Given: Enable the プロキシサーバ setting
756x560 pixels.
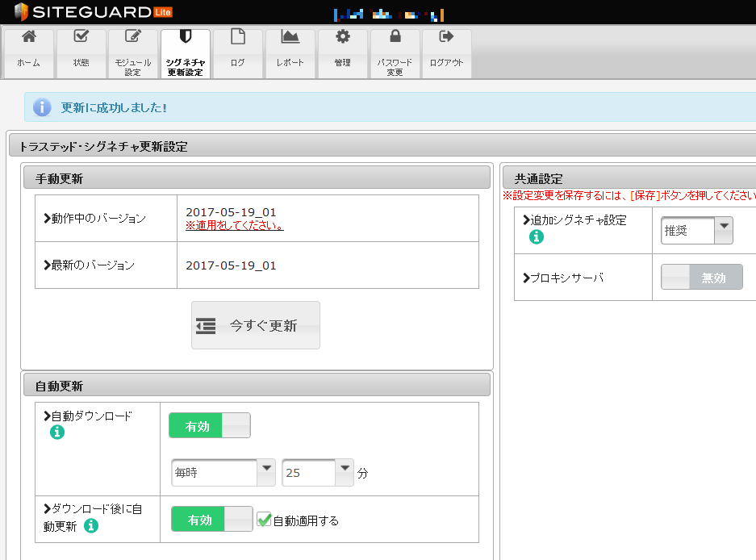Looking at the screenshot, I should (x=701, y=277).
